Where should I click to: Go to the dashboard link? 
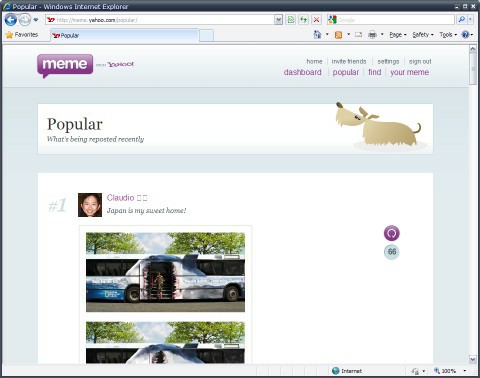[303, 72]
